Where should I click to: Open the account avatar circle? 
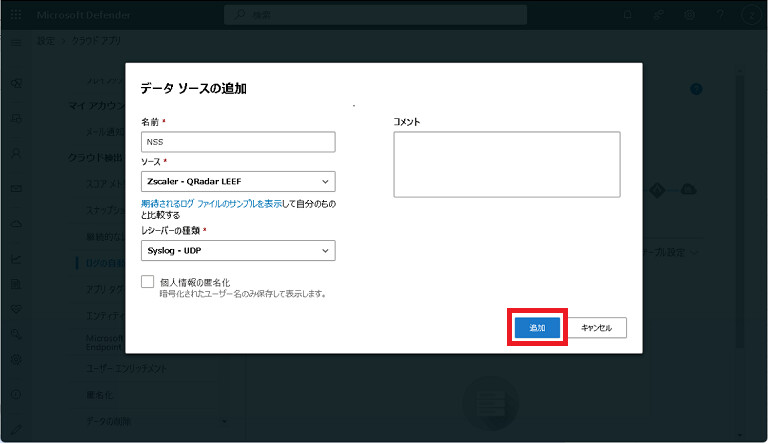pyautogui.click(x=751, y=15)
